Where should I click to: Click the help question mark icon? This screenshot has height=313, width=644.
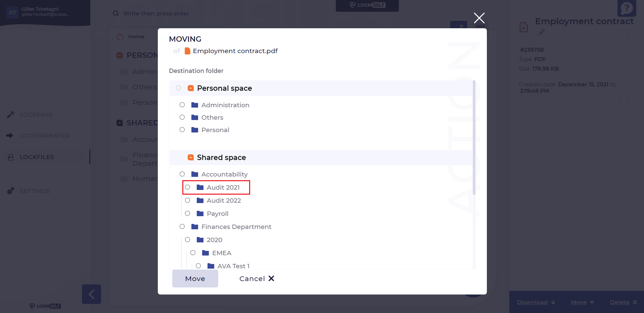tap(627, 8)
